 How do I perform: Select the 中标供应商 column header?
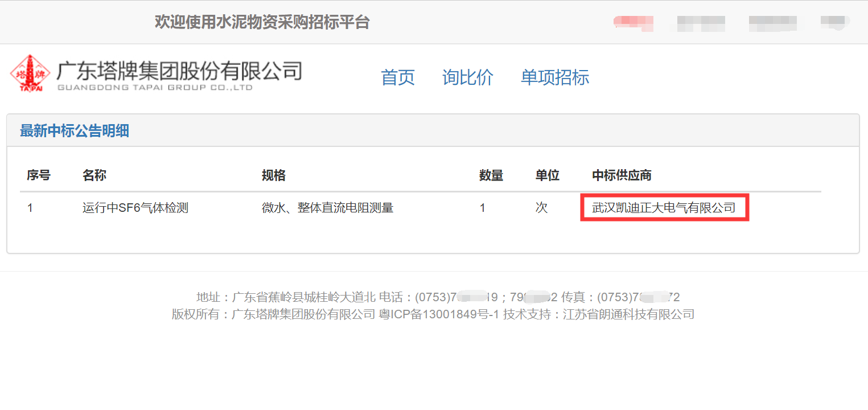(622, 175)
